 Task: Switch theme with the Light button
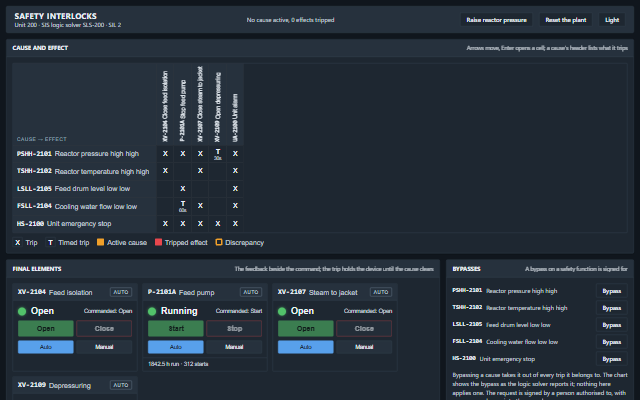(612, 20)
